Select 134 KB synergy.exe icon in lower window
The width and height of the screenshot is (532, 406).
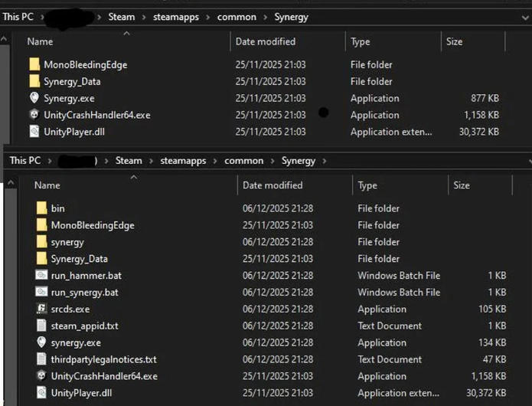point(41,343)
